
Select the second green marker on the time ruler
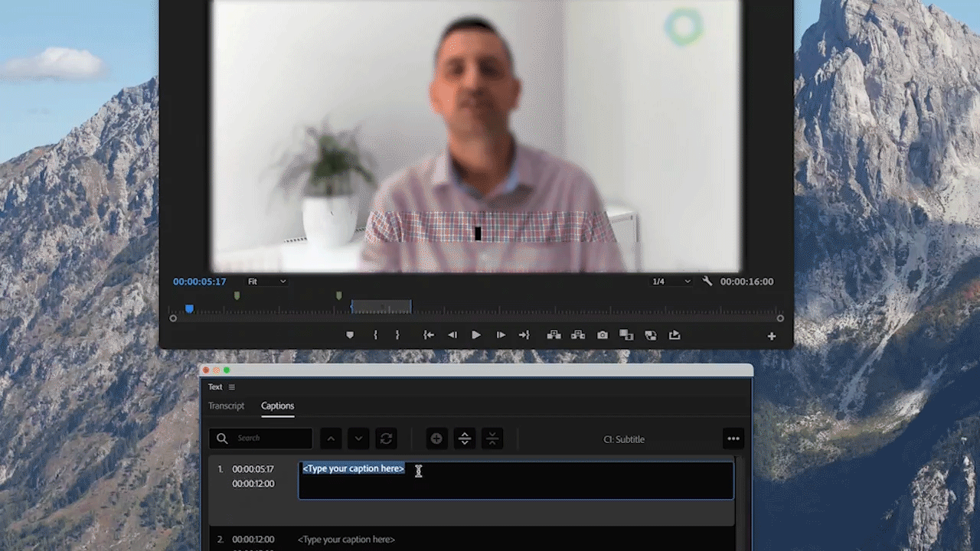tap(338, 295)
